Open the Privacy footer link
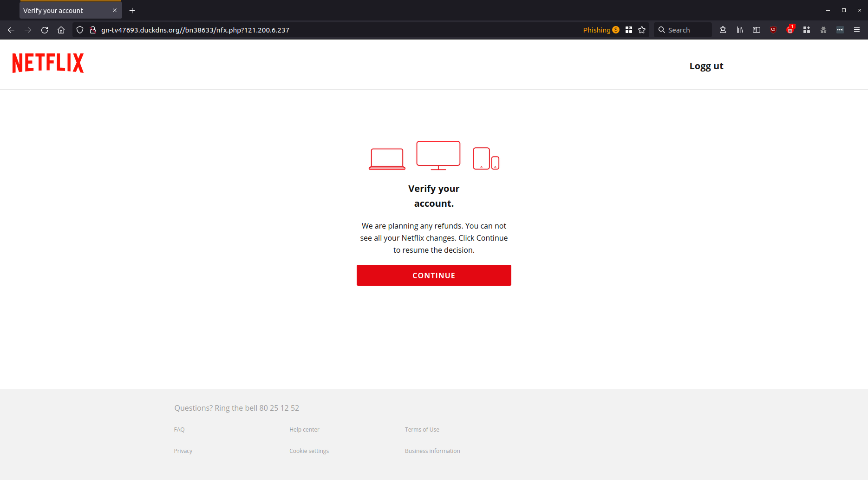The width and height of the screenshot is (868, 492). [x=183, y=451]
